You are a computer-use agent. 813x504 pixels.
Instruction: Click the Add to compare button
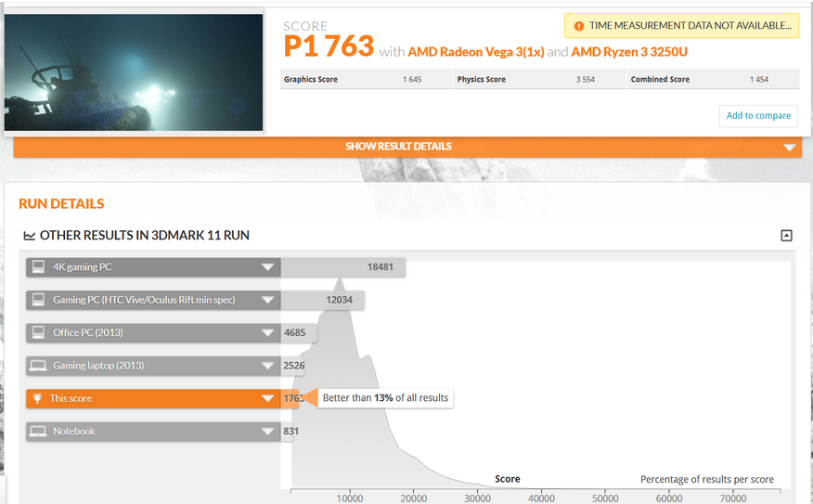(x=758, y=116)
